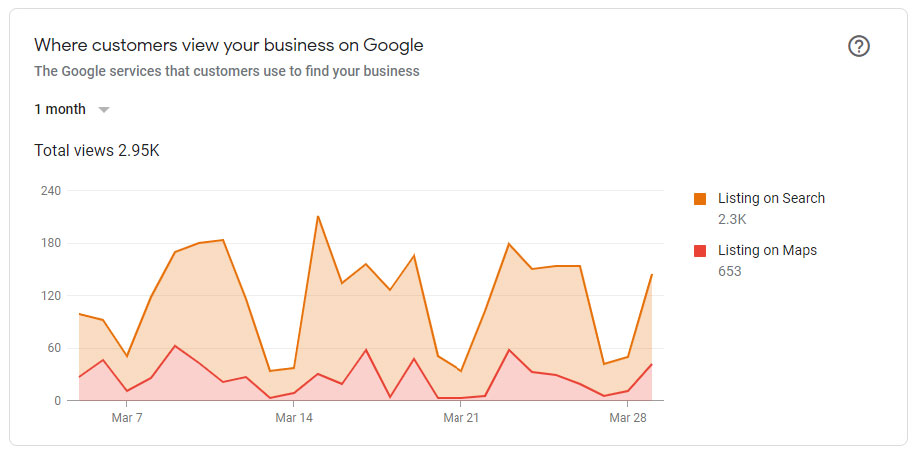
Task: Click the 180 y-axis label
Action: point(50,243)
